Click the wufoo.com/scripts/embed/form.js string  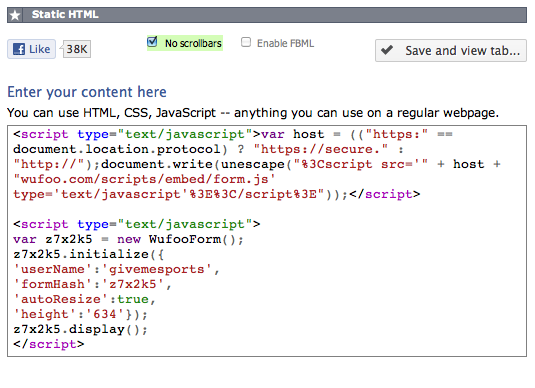(144, 179)
